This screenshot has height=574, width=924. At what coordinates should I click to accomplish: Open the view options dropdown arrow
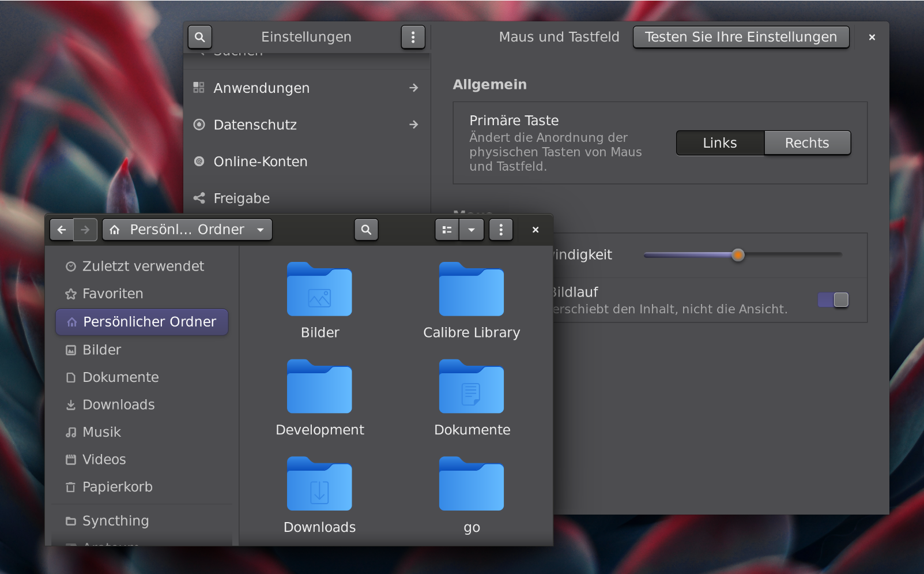[472, 230]
